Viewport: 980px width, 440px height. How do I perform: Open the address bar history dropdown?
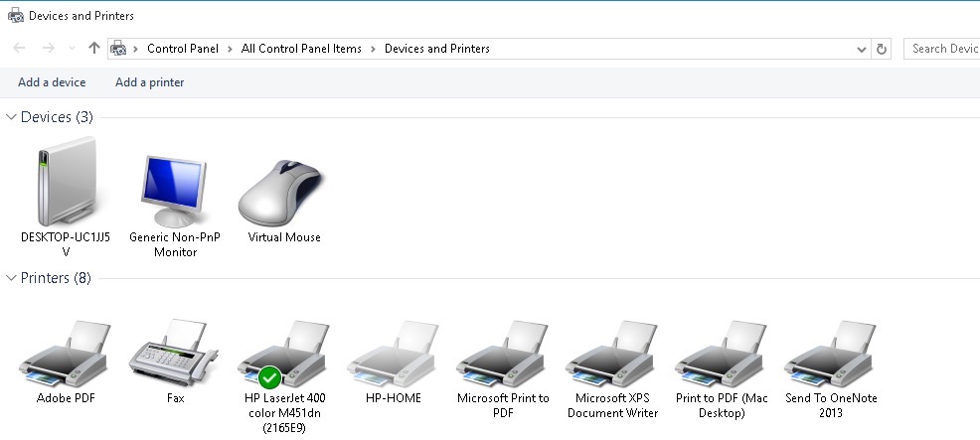(862, 49)
